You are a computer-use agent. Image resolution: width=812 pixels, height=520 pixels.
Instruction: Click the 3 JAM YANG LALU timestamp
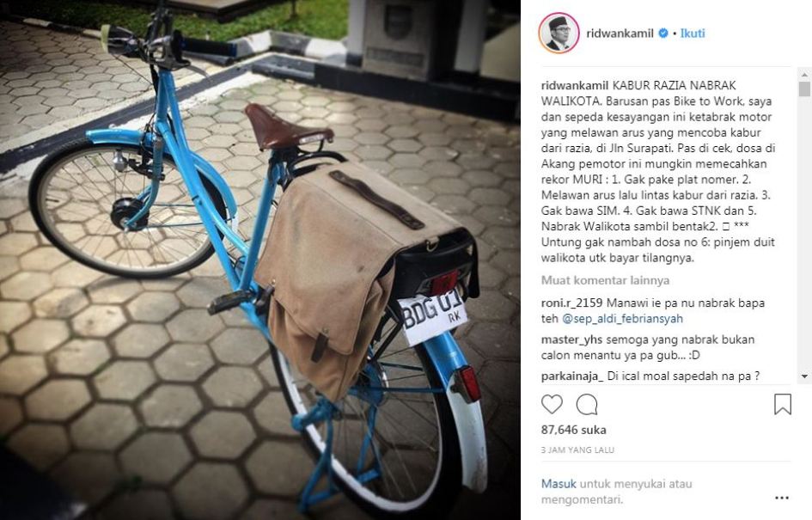coord(578,450)
